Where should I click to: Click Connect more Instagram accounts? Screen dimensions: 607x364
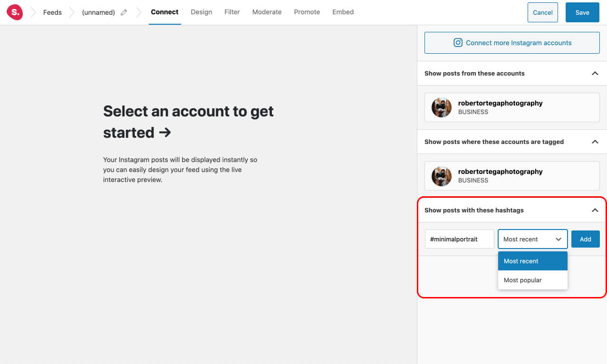coord(512,43)
